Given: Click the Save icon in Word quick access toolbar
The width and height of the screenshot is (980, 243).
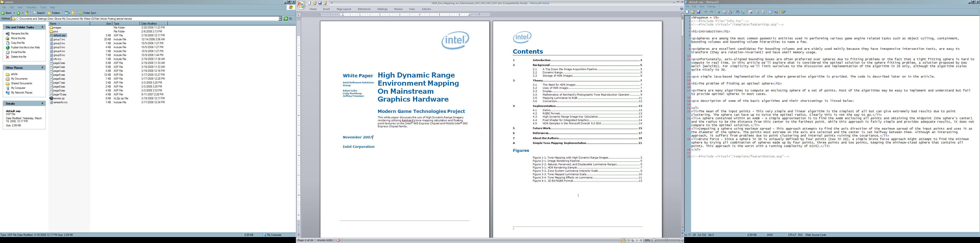Looking at the screenshot, I should pos(320,3).
